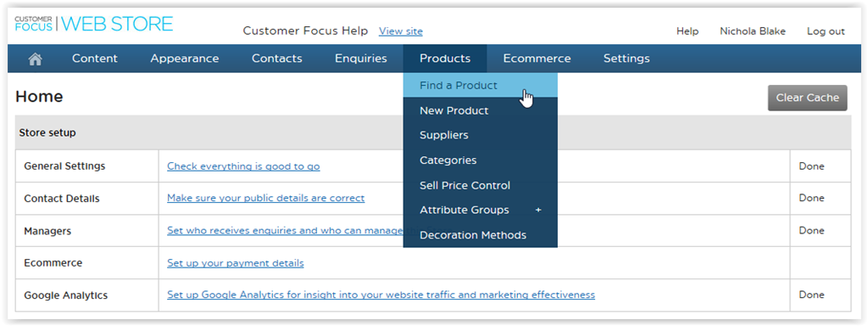Open the Contacts menu

(277, 59)
